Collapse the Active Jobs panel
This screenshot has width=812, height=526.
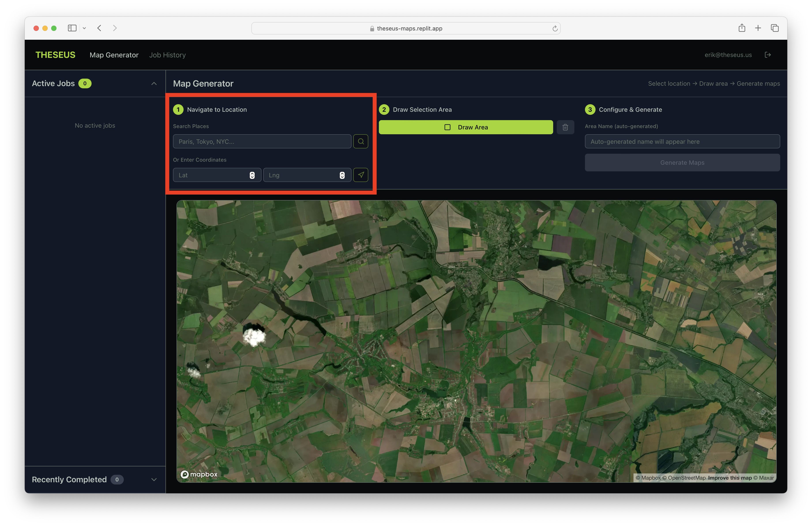154,84
